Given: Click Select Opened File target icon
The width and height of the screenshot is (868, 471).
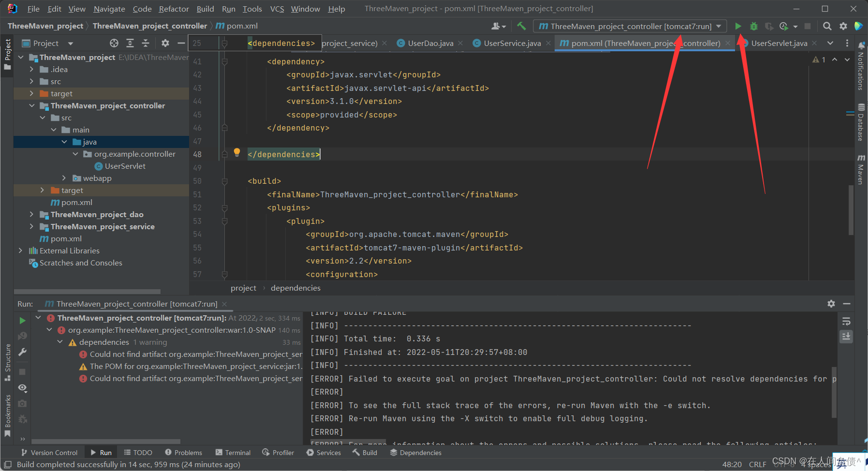Looking at the screenshot, I should pyautogui.click(x=114, y=43).
